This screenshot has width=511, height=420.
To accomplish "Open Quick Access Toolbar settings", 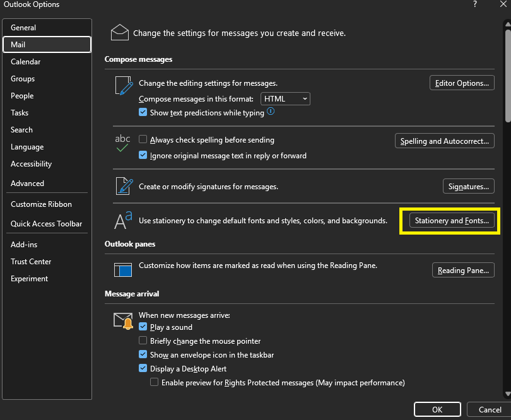I will pos(47,224).
